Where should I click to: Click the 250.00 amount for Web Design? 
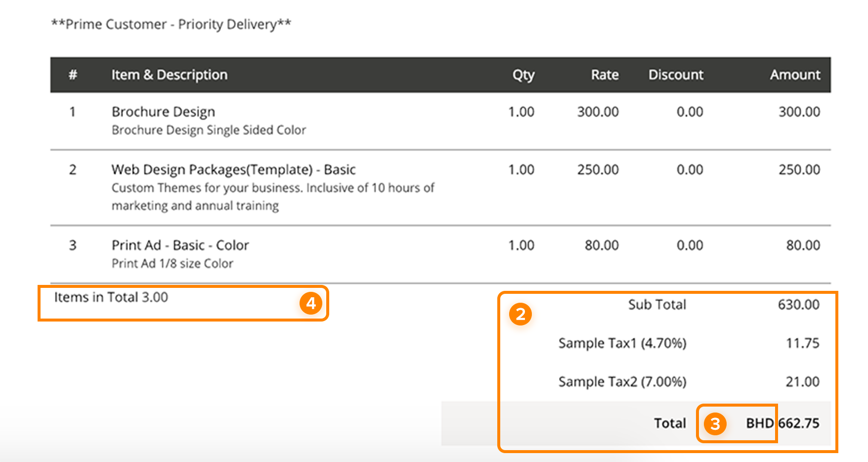coord(799,170)
